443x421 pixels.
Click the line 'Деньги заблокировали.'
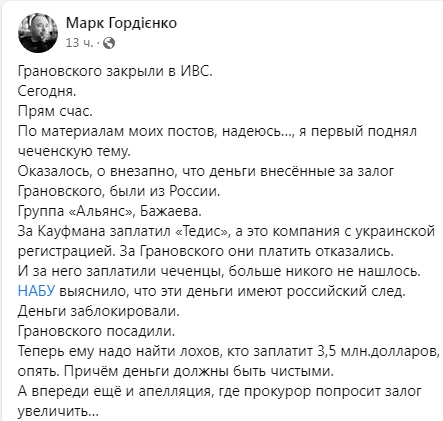click(x=99, y=311)
